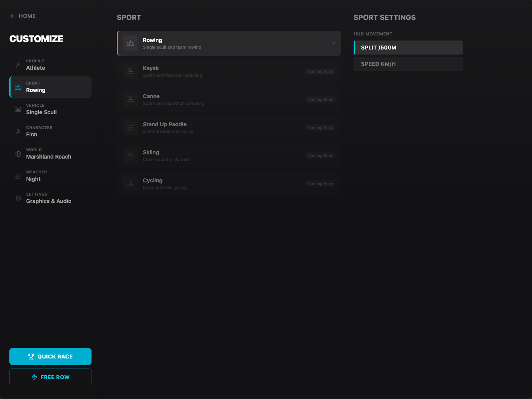Click the Canoe sport icon
The width and height of the screenshot is (532, 399).
tap(130, 99)
